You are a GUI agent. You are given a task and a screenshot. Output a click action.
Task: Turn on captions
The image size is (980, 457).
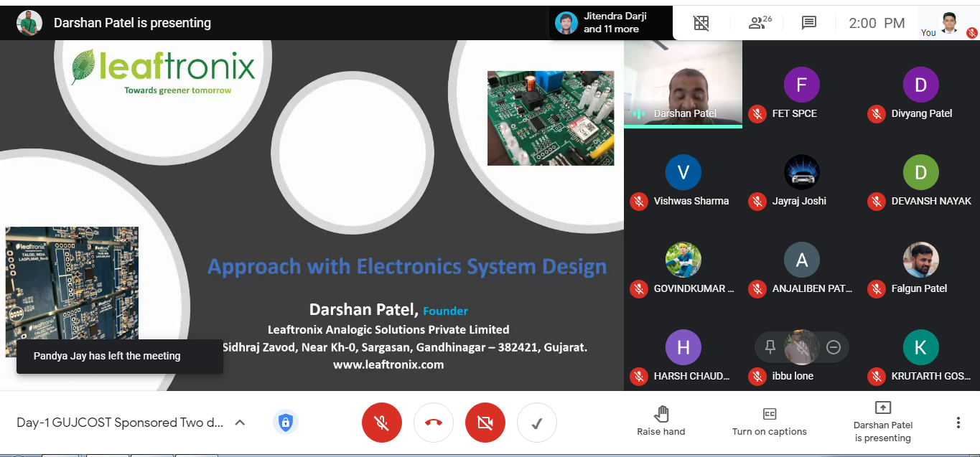tap(770, 422)
